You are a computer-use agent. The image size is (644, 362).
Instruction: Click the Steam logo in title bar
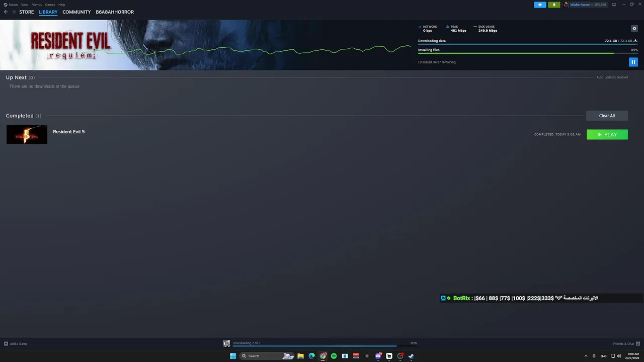point(6,5)
